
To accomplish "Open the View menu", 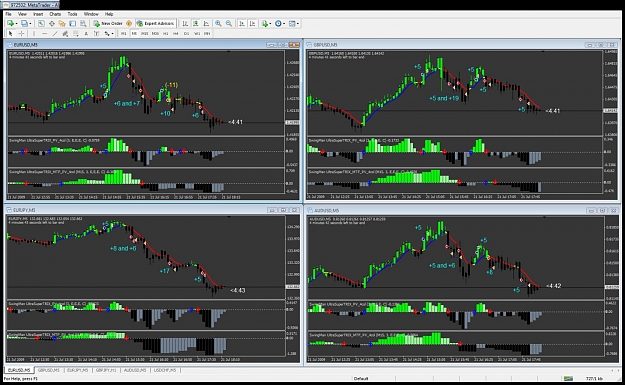I will tap(22, 14).
